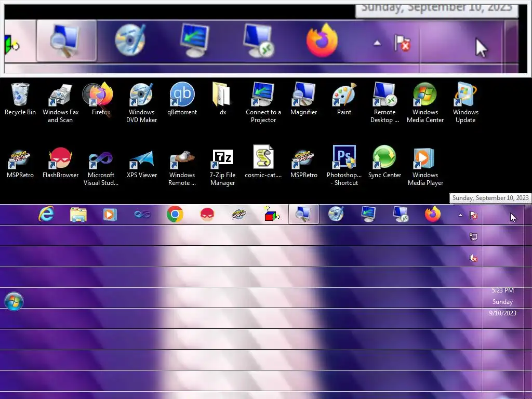This screenshot has height=399, width=532.
Task: Open the Recycle Bin desktop icon
Action: (20, 99)
